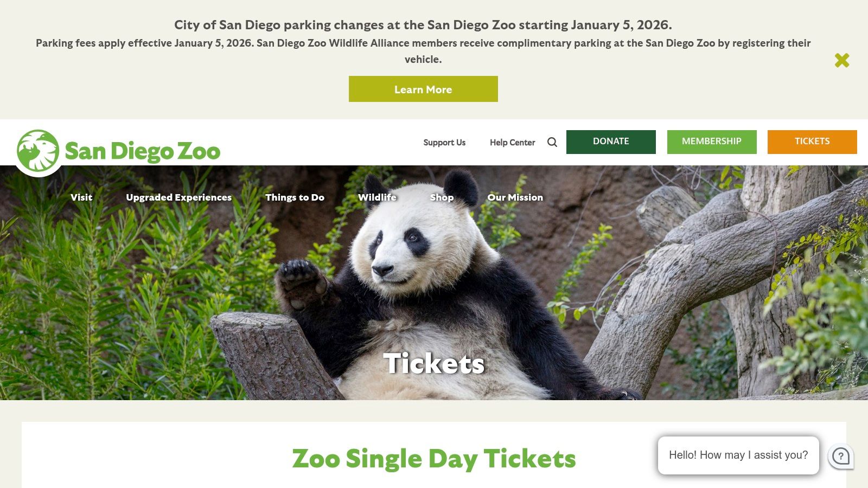Open the Shop menu item
Image resolution: width=868 pixels, height=488 pixels.
tap(442, 197)
